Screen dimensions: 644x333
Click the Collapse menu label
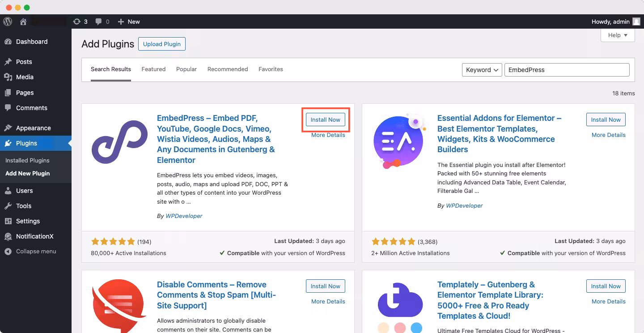[x=36, y=252]
